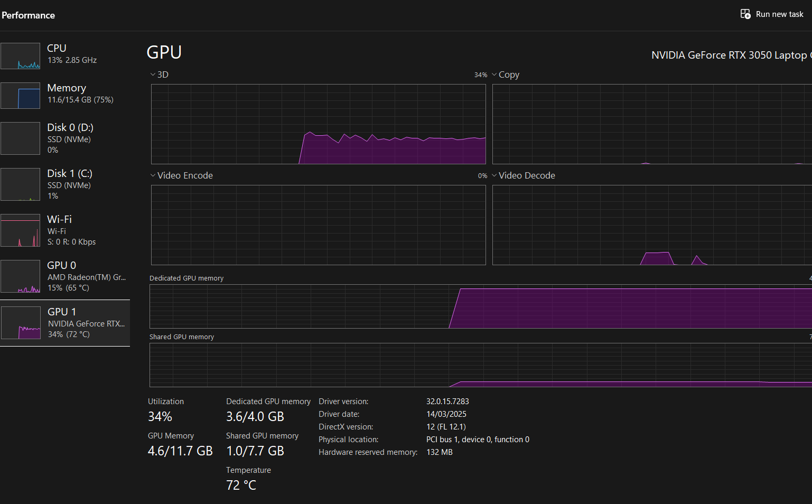Select the Memory performance thumbnail graph
The width and height of the screenshot is (812, 504).
[20, 96]
